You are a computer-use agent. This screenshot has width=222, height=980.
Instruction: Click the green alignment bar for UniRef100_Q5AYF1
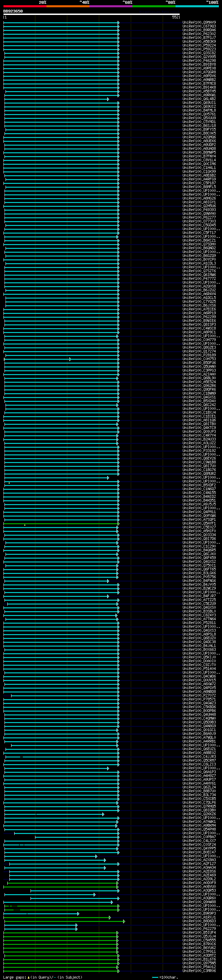click(61, 524)
